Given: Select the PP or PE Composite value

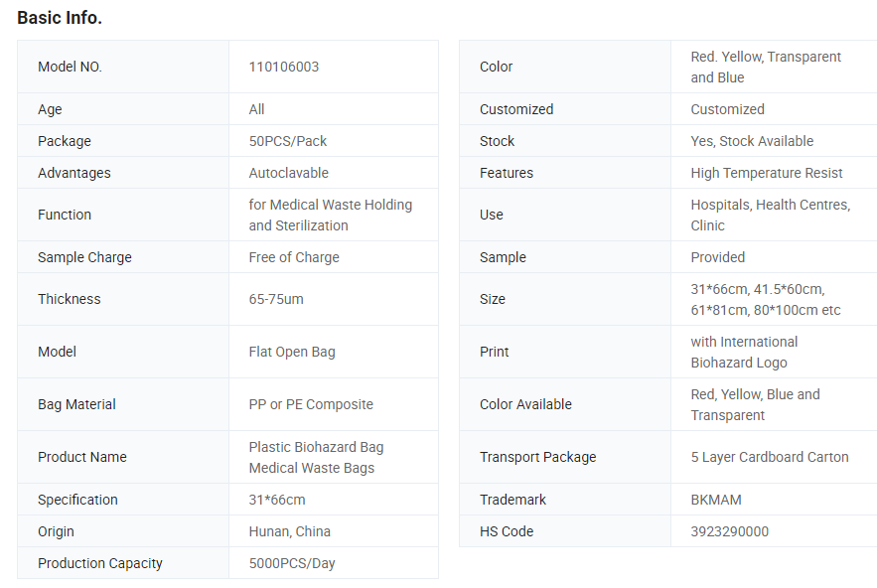Looking at the screenshot, I should pos(311,404).
